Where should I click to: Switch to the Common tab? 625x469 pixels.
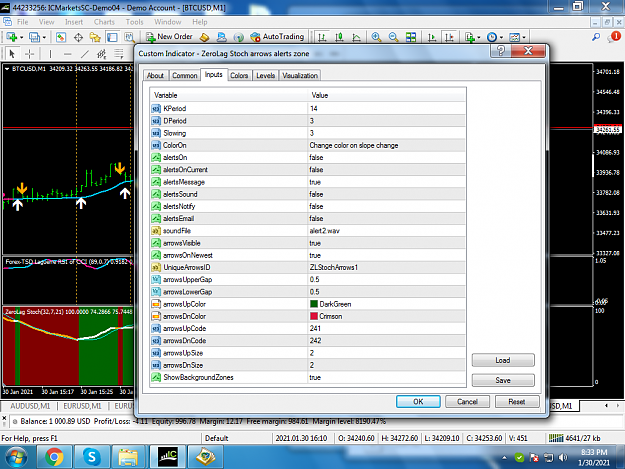pos(185,75)
